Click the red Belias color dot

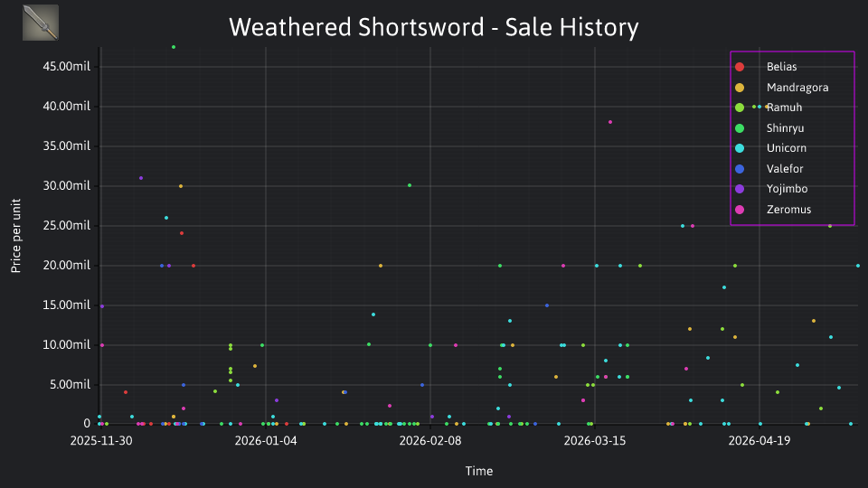tap(740, 67)
